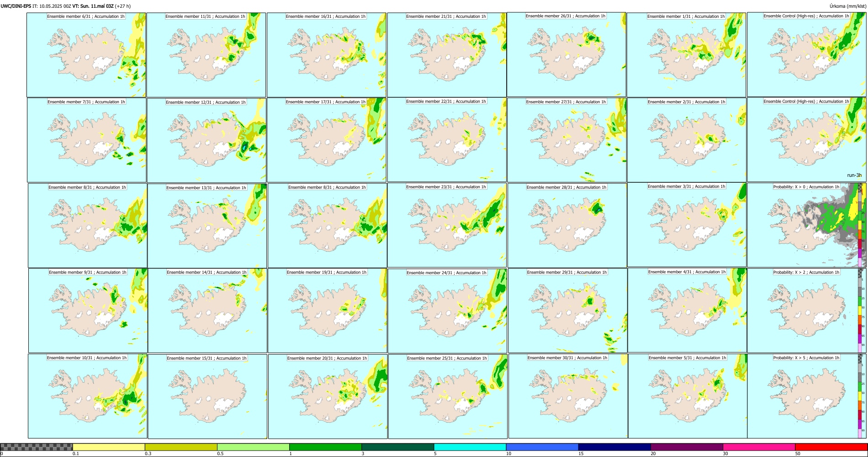Viewport: 868px width, 457px height.
Task: Select the Ensemble member 21/31 precipitation map
Action: [x=447, y=55]
